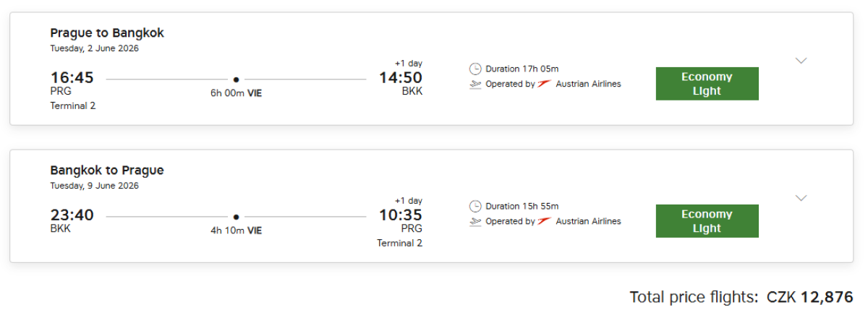Click the 23:40 BKK departure time
868x315 pixels.
(72, 215)
